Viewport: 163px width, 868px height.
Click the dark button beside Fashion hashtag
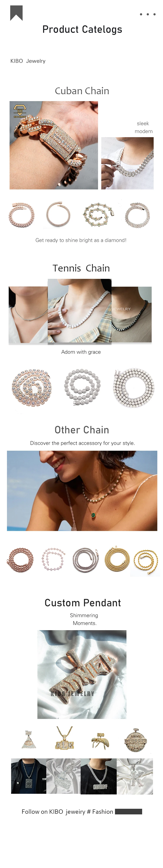128,812
